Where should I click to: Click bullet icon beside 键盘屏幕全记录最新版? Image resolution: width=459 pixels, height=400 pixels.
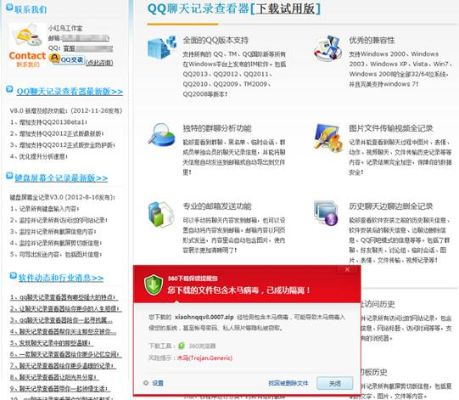pyautogui.click(x=9, y=176)
